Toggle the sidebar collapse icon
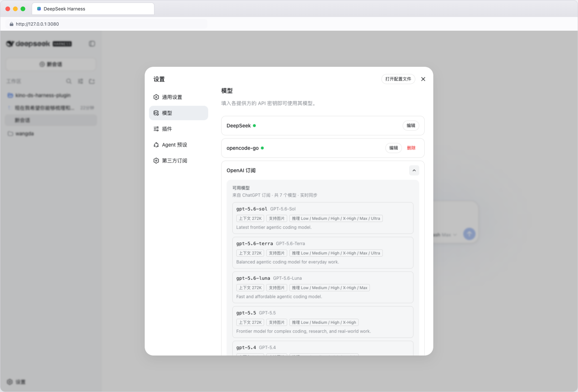 click(92, 44)
